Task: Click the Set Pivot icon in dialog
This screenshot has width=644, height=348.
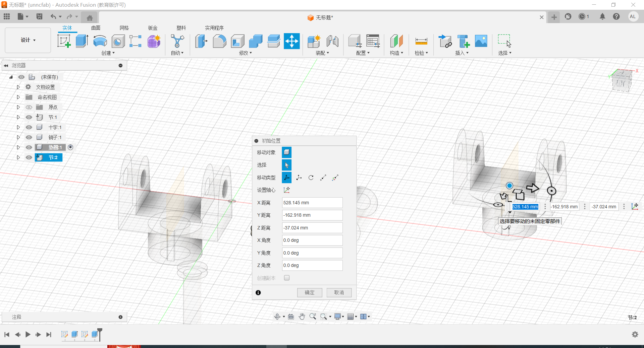Action: coord(286,190)
